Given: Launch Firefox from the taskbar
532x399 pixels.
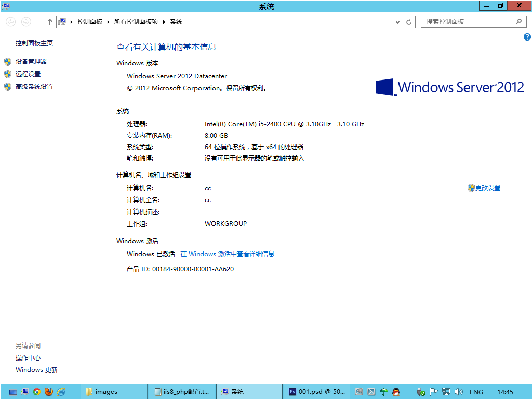Looking at the screenshot, I should (49, 392).
